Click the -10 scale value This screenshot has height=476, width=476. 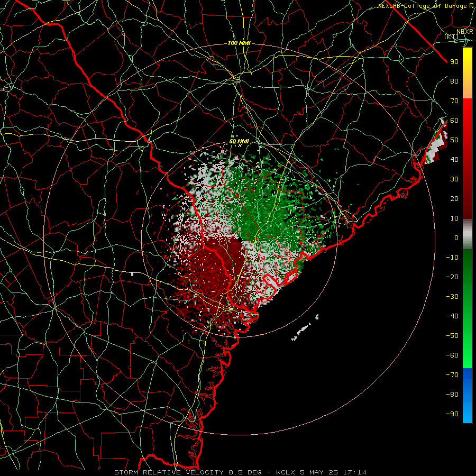[x=452, y=258]
